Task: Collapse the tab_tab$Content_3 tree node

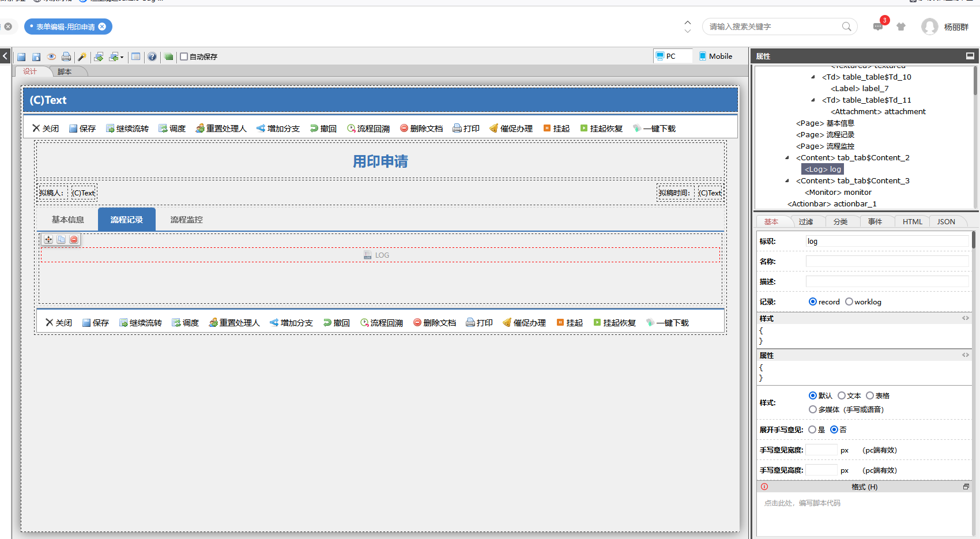Action: [x=787, y=180]
